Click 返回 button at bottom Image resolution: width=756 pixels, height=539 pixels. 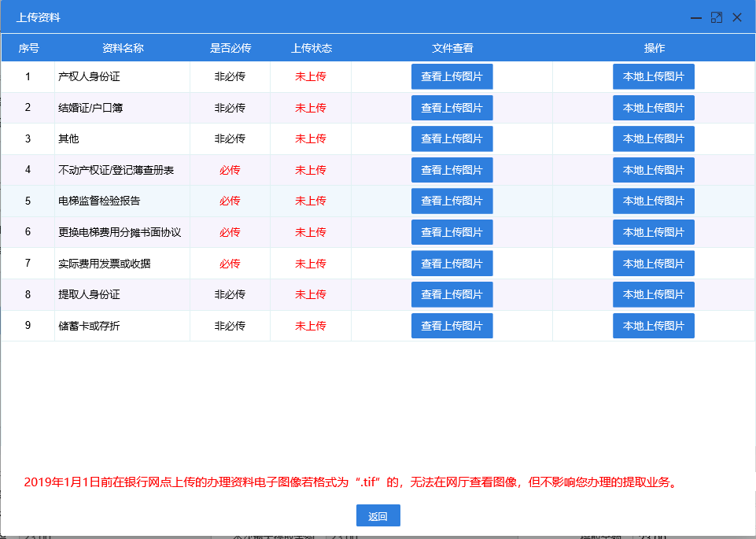[378, 516]
